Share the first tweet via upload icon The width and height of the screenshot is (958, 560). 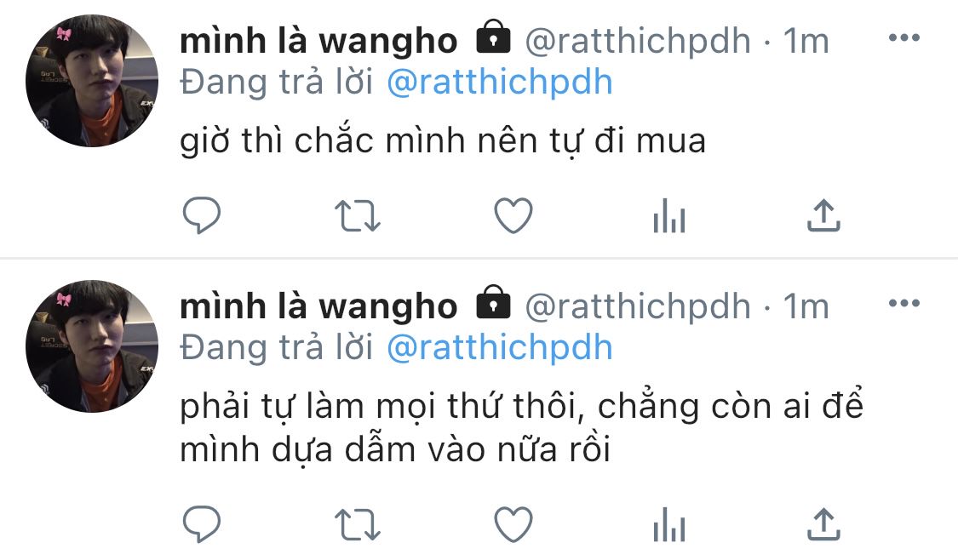pyautogui.click(x=823, y=215)
